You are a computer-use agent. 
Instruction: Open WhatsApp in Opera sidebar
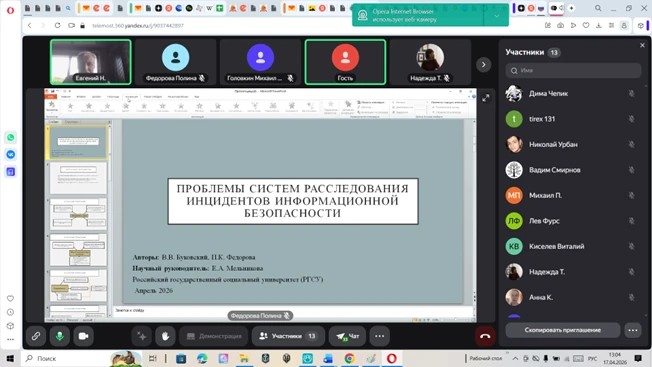[10, 137]
